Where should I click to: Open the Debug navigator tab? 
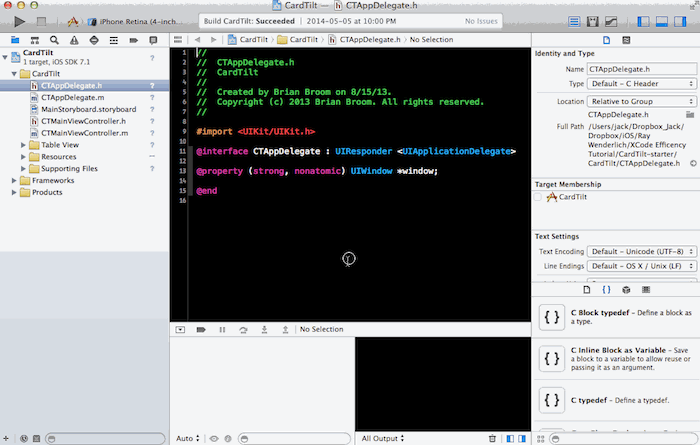(x=114, y=40)
